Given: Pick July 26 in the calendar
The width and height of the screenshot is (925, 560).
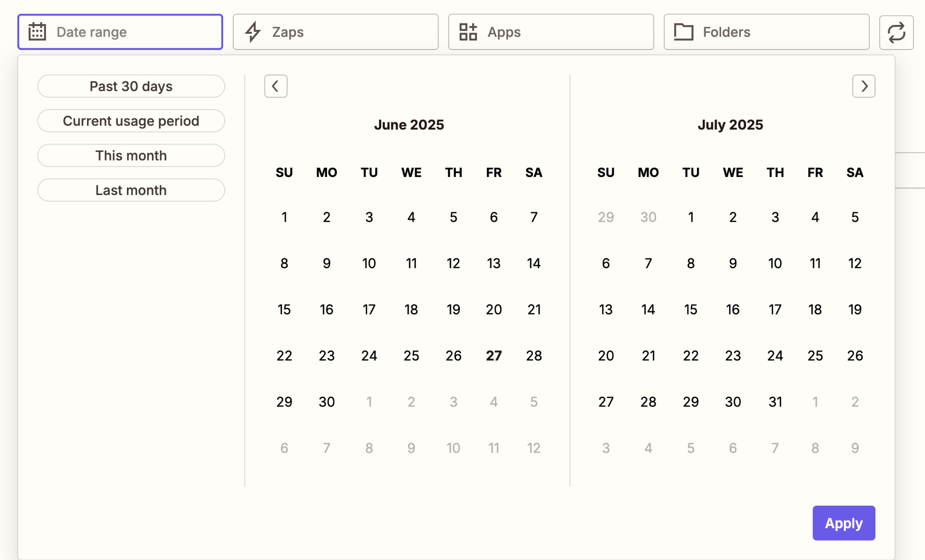Looking at the screenshot, I should tap(855, 356).
